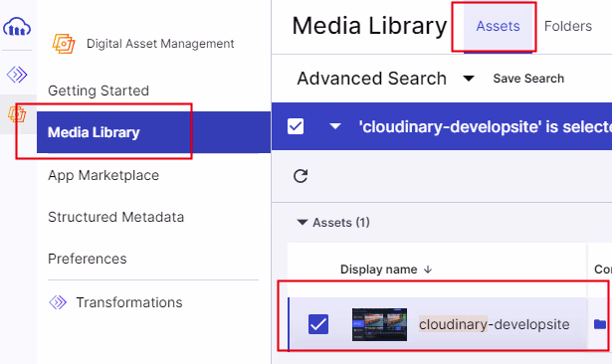Open the Advanced Search dropdown arrow
Screen dimensions: 612x364
[x=469, y=79]
